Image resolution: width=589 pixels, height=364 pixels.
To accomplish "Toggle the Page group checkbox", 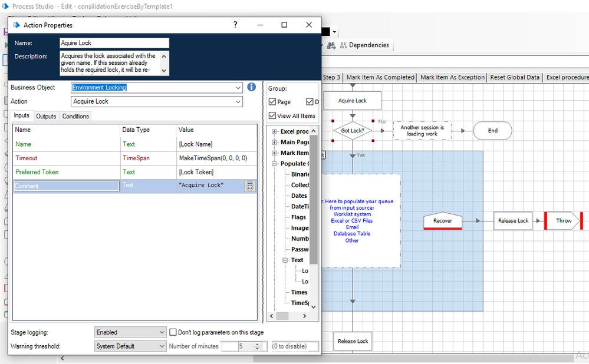I will tap(272, 102).
